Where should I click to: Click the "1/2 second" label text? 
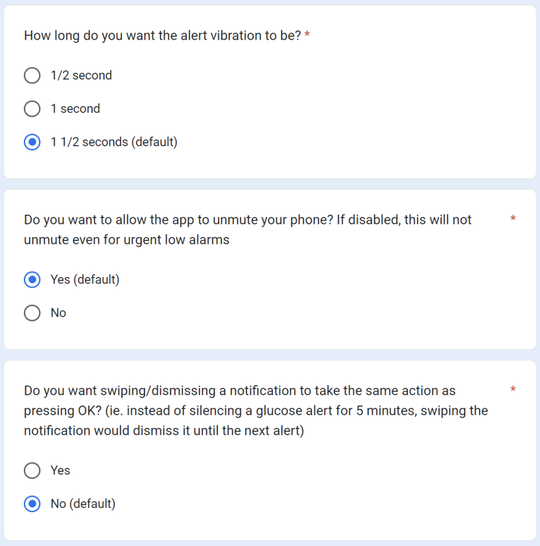(81, 76)
